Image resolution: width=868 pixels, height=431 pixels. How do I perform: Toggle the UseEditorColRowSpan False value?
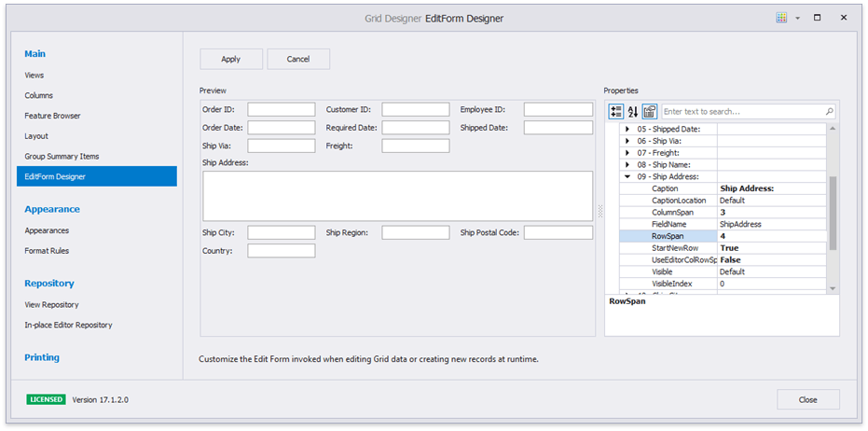(770, 260)
